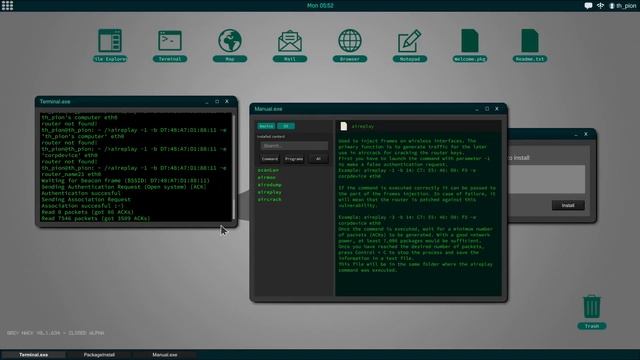
Task: Switch to PackageInstall in the taskbar
Action: point(99,355)
